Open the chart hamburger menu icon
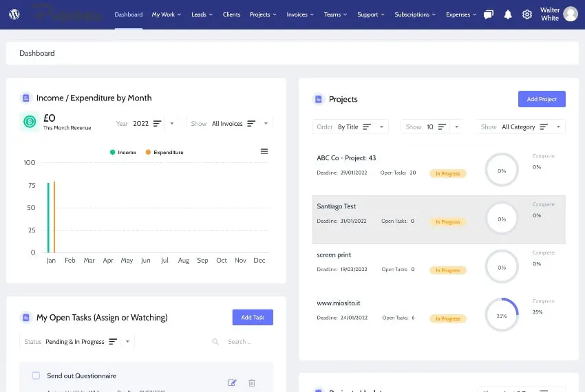Screen dimensions: 585x392 coord(264,151)
